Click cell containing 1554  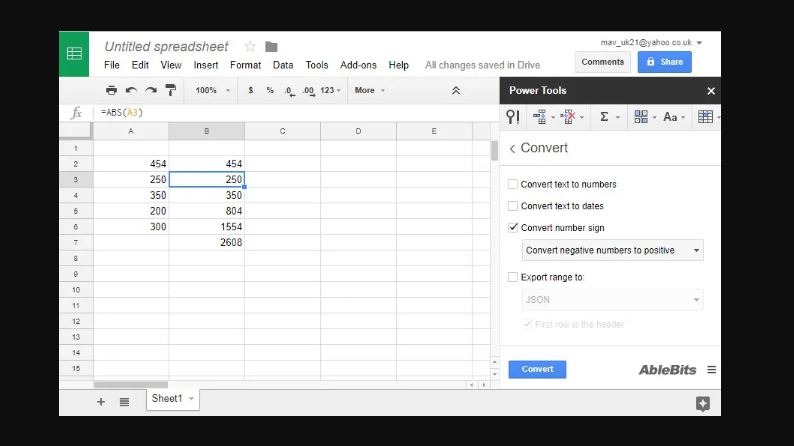coord(207,227)
